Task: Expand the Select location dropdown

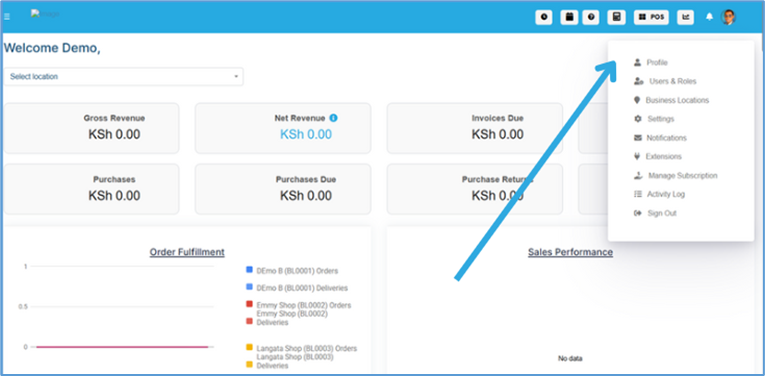Action: [123, 77]
